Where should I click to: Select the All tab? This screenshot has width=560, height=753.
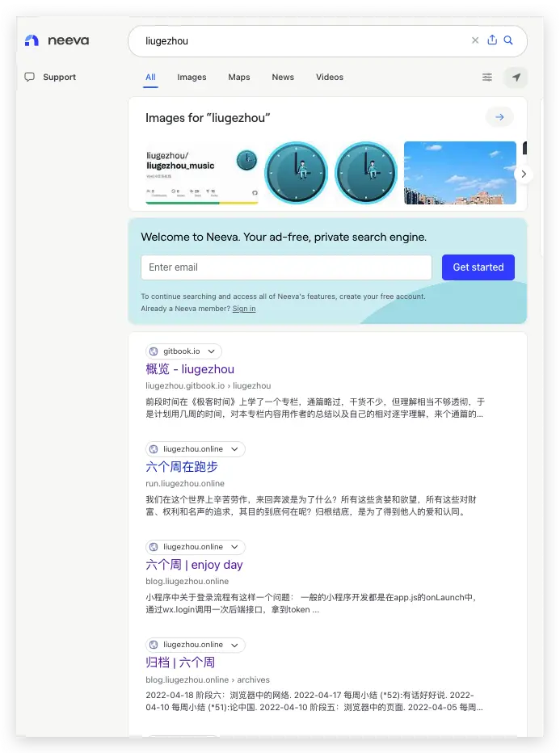150,77
